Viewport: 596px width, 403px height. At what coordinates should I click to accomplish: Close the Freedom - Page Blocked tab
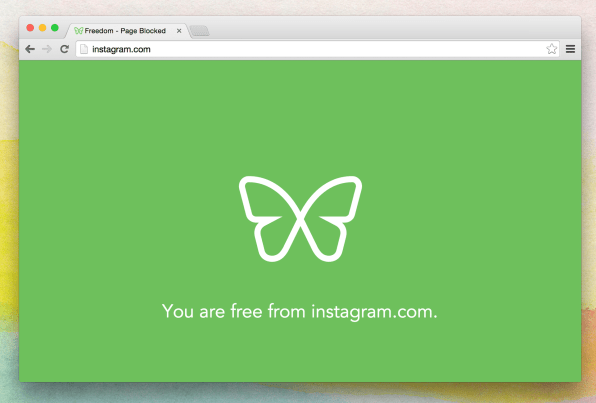click(179, 31)
